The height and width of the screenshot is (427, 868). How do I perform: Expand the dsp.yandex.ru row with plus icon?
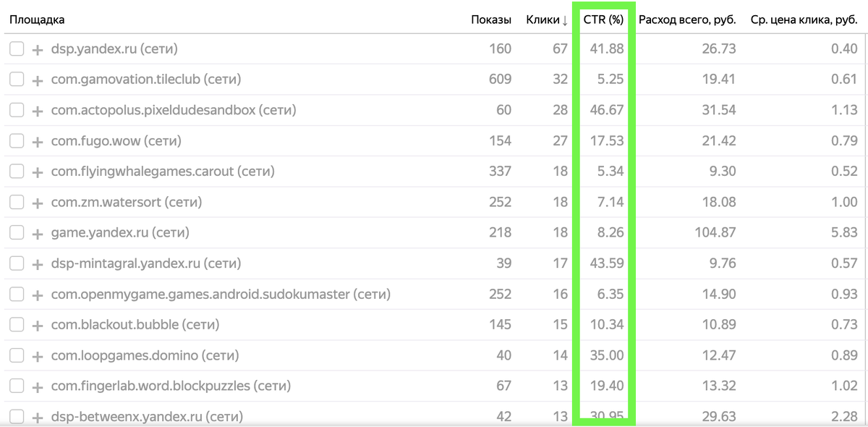38,50
